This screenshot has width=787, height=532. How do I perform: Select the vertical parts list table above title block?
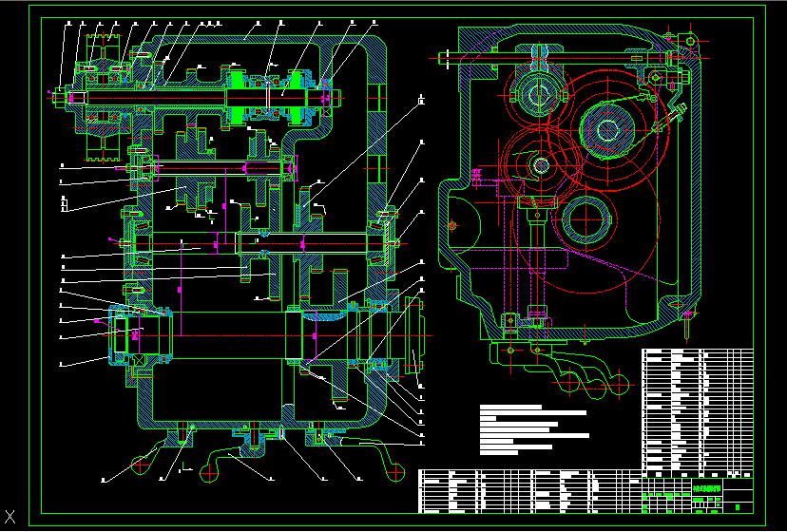click(x=698, y=413)
